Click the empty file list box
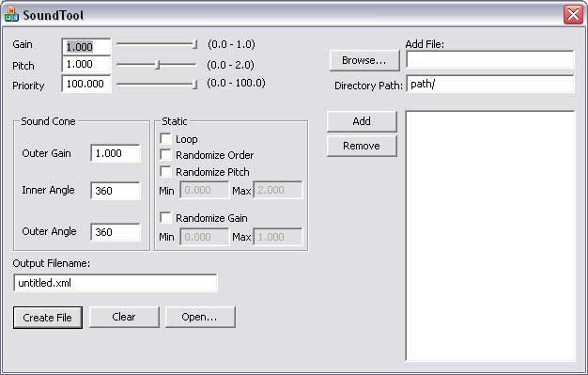This screenshot has width=588, height=375. coord(490,236)
